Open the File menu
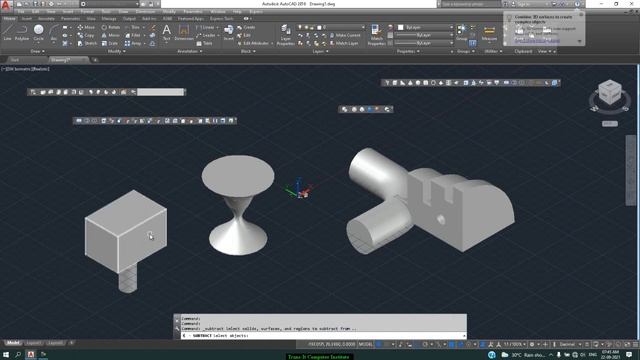Screen dimensions: 640x360 [x=20, y=12]
